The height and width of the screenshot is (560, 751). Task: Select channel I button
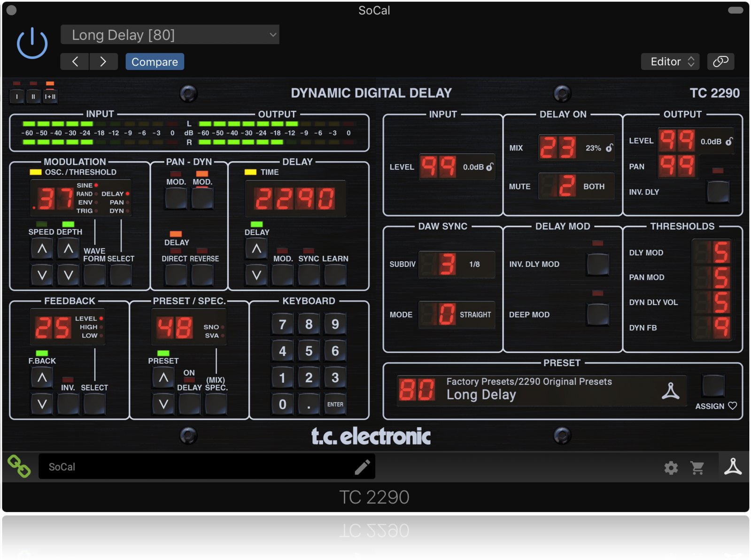(17, 96)
